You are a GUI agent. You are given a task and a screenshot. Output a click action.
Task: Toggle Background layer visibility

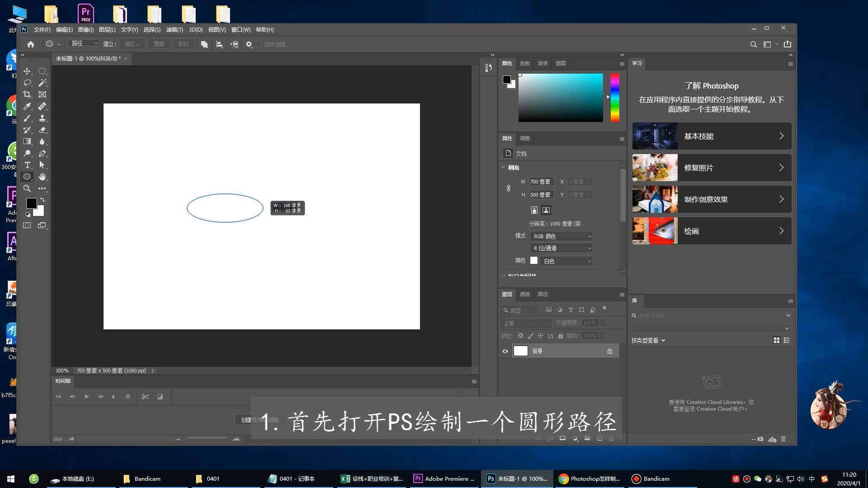[x=505, y=351]
